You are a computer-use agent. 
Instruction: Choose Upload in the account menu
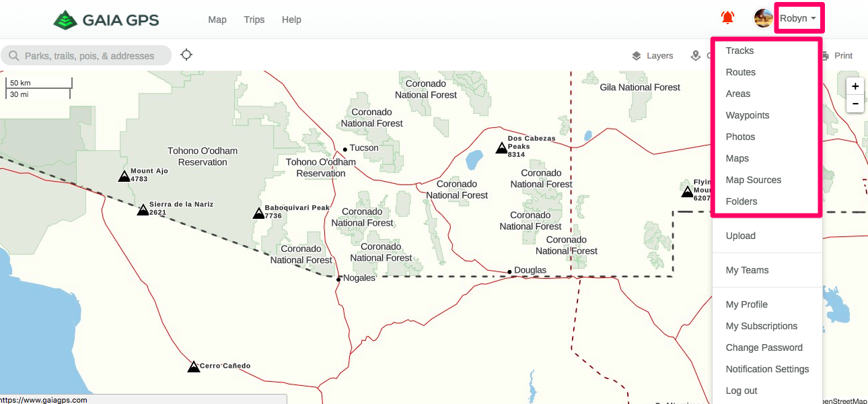click(x=741, y=236)
